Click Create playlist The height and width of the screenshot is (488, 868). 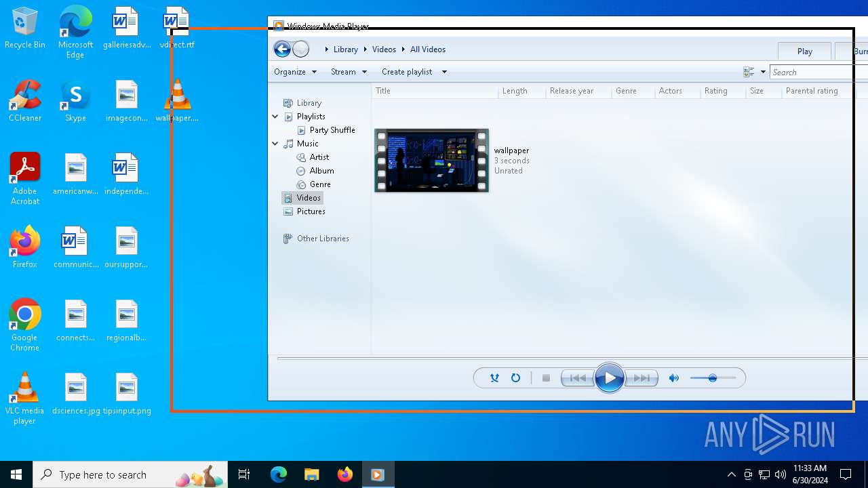(x=407, y=72)
